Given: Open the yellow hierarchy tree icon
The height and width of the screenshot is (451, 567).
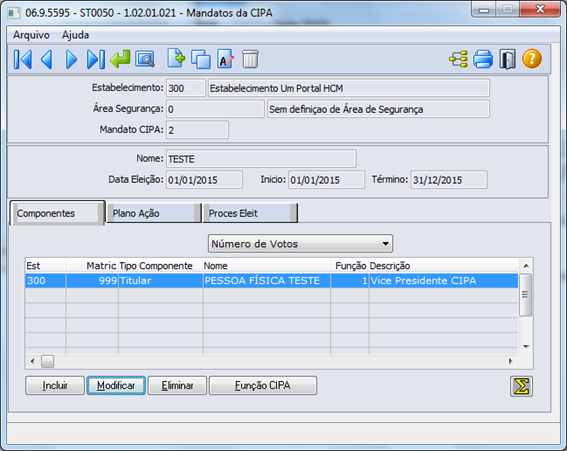Looking at the screenshot, I should coord(458,59).
